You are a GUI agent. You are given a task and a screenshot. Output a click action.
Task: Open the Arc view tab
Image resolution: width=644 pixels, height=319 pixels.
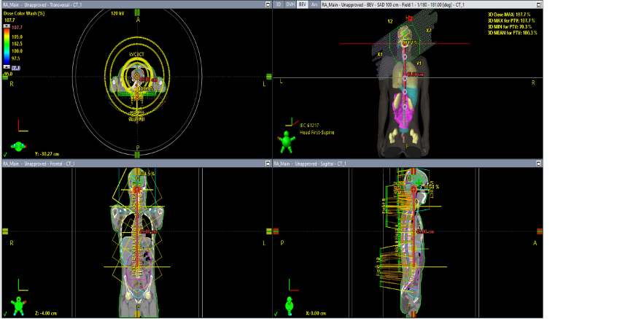pos(314,4)
